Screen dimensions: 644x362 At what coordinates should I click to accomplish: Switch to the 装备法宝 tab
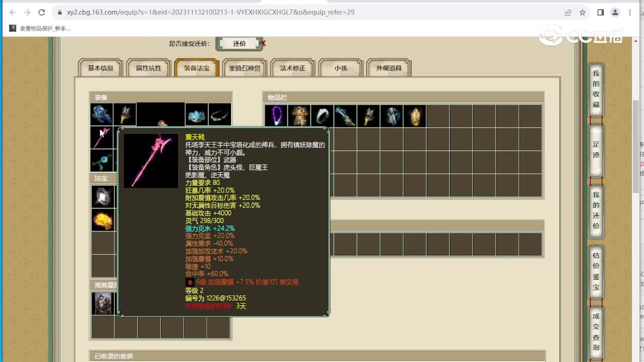197,68
